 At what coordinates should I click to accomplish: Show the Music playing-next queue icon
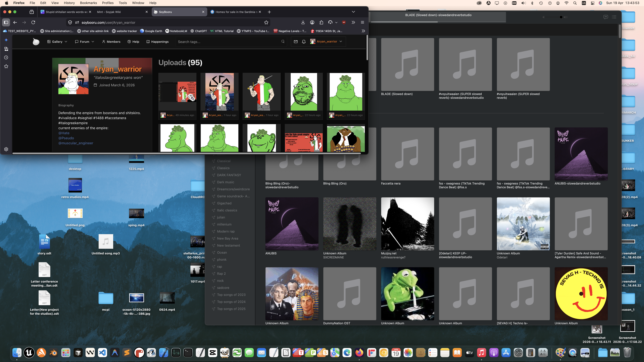point(614,17)
